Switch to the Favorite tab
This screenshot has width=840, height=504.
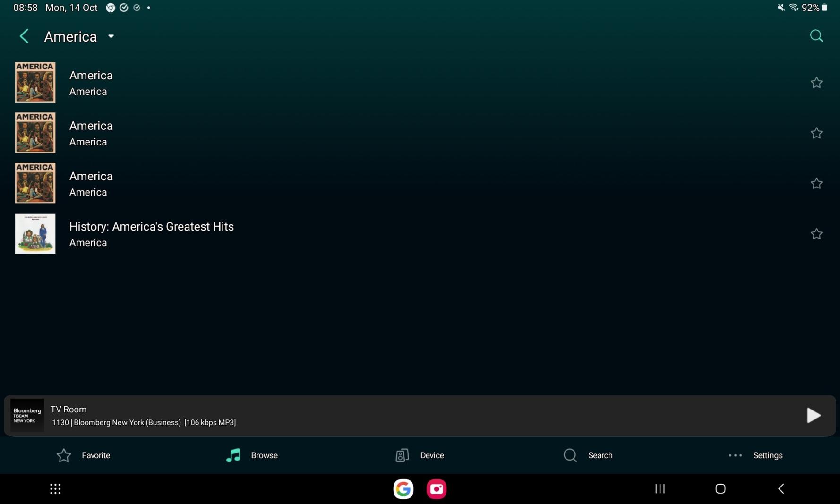pyautogui.click(x=84, y=455)
